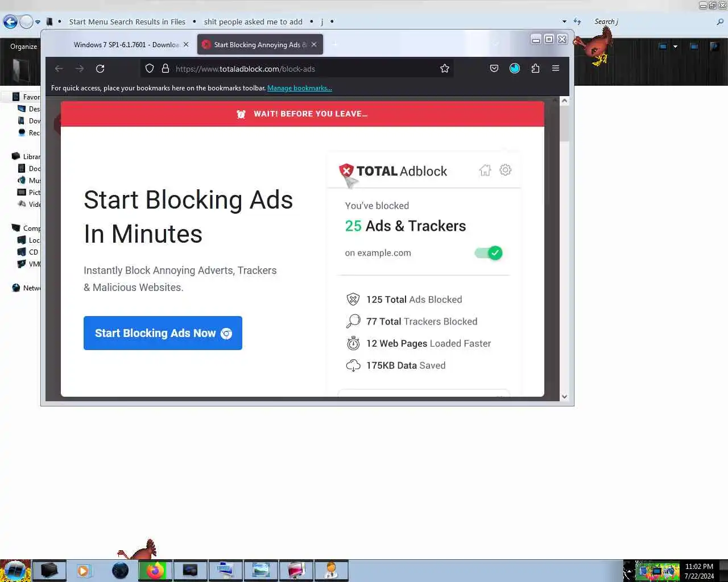Open Firefox from the taskbar
The height and width of the screenshot is (582, 728).
(x=155, y=570)
